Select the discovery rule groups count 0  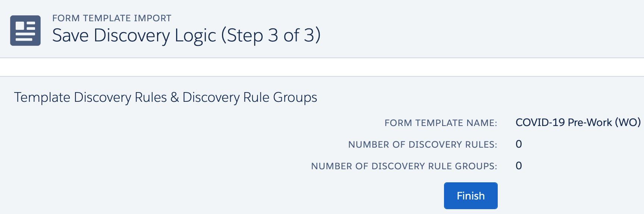click(x=519, y=166)
